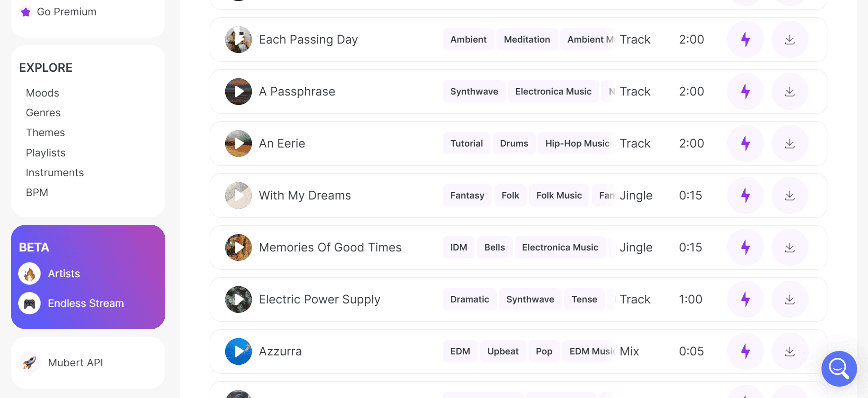This screenshot has width=868, height=398.
Task: Play the "An Eerie" track
Action: [x=238, y=144]
